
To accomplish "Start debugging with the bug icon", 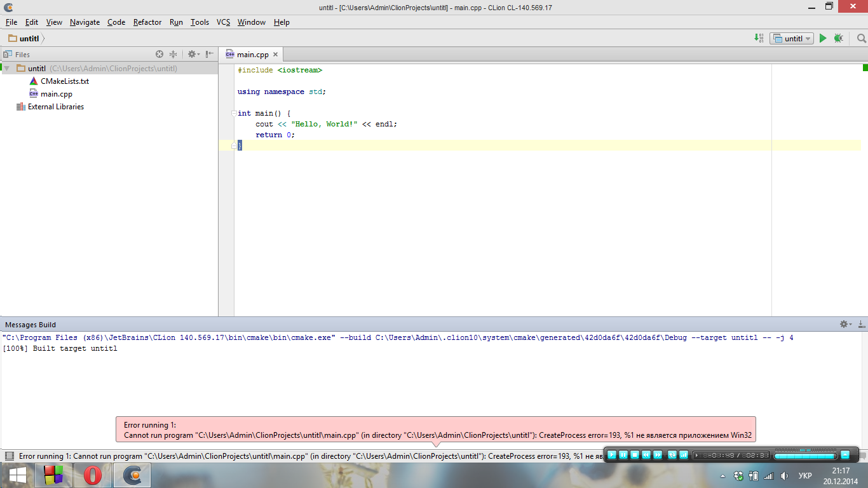I will tap(839, 39).
